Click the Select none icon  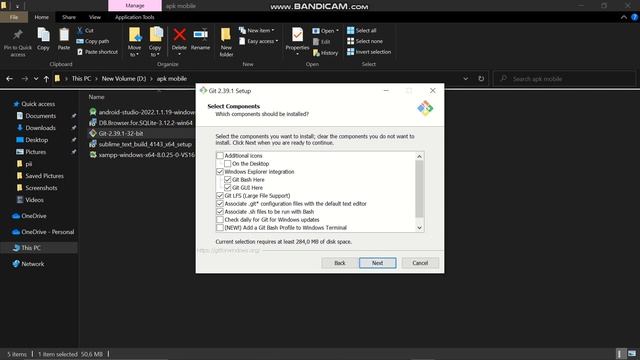click(x=350, y=41)
